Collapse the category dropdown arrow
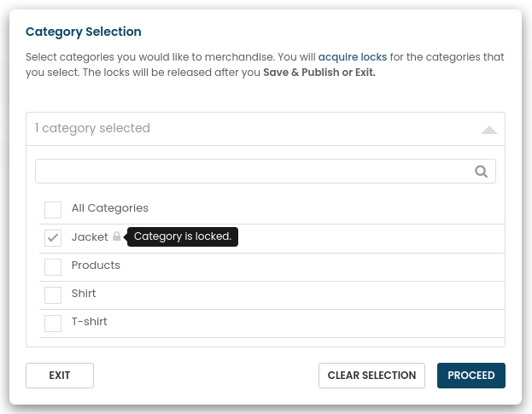 [489, 130]
